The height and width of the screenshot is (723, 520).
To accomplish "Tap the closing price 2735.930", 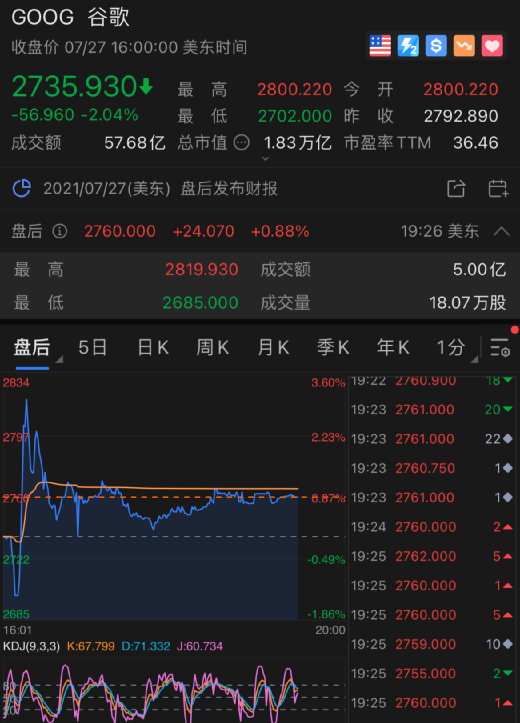I will click(x=74, y=86).
